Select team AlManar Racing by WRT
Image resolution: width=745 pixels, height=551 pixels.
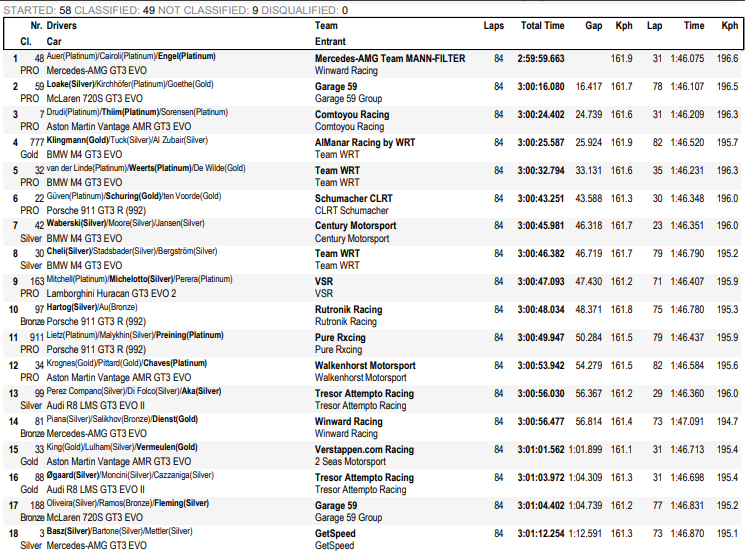click(365, 142)
